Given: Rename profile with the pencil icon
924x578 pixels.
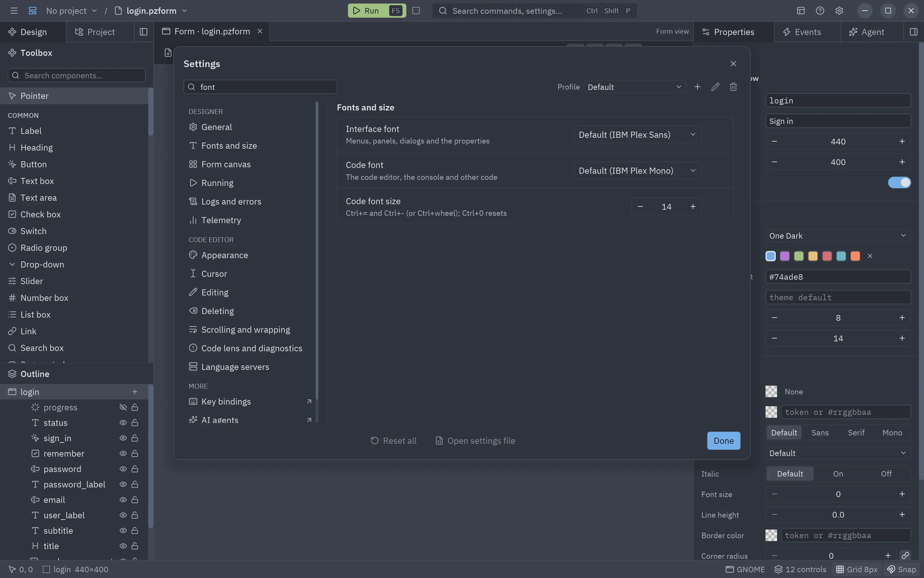Looking at the screenshot, I should pyautogui.click(x=715, y=87).
